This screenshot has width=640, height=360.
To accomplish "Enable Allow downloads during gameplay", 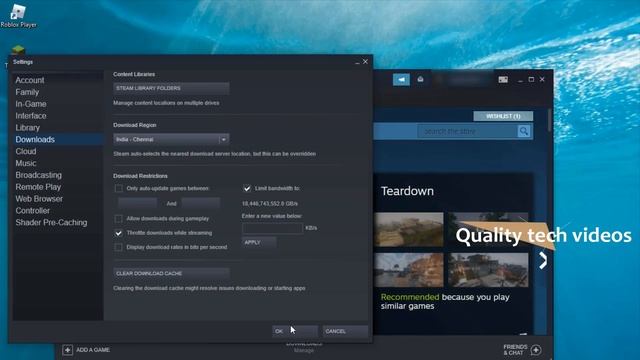I will point(118,219).
